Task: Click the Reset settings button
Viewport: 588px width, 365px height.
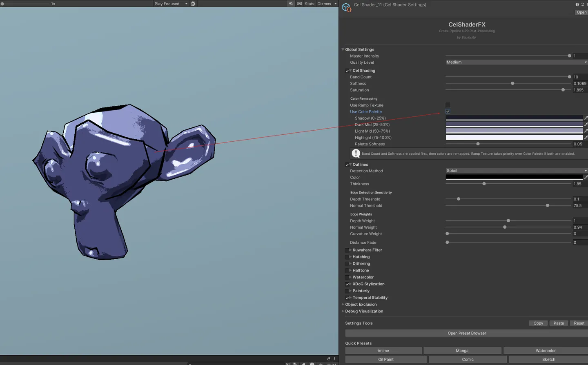Action: (579, 323)
